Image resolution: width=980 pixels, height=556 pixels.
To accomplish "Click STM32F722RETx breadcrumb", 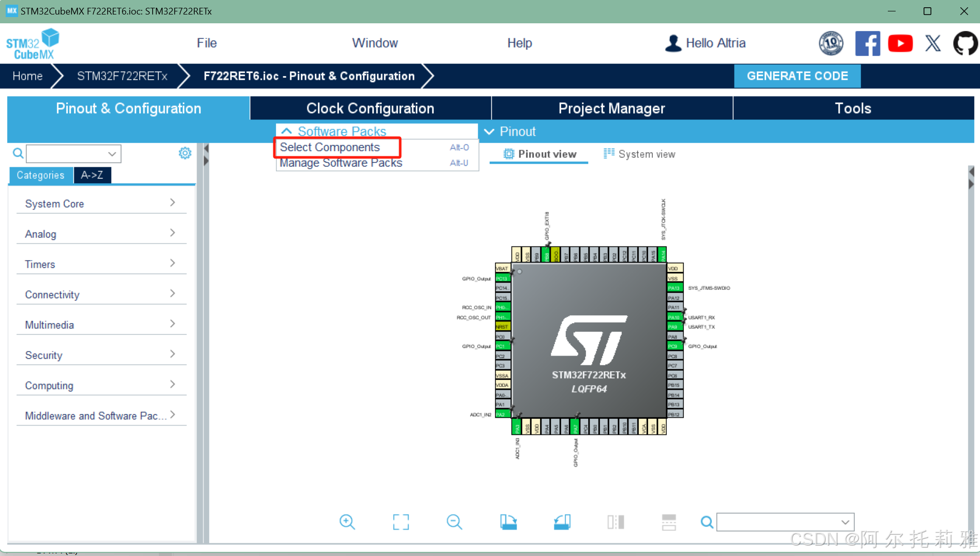I will tap(122, 76).
